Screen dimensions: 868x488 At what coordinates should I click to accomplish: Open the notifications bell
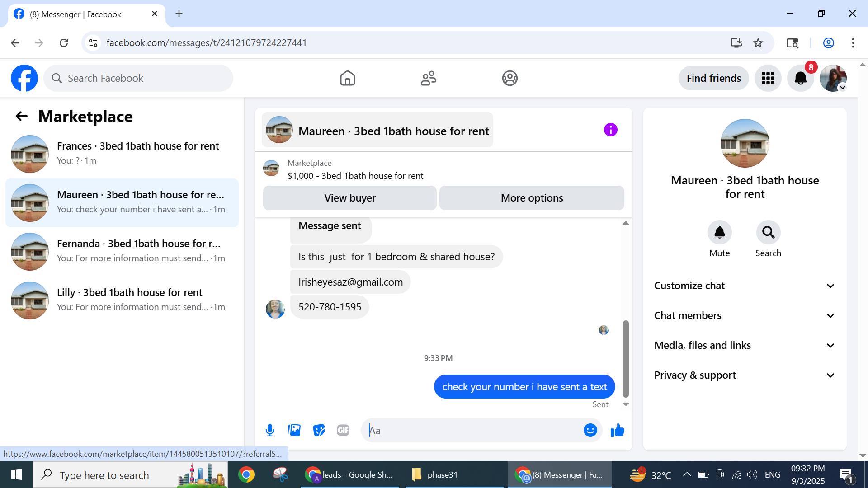pos(800,78)
